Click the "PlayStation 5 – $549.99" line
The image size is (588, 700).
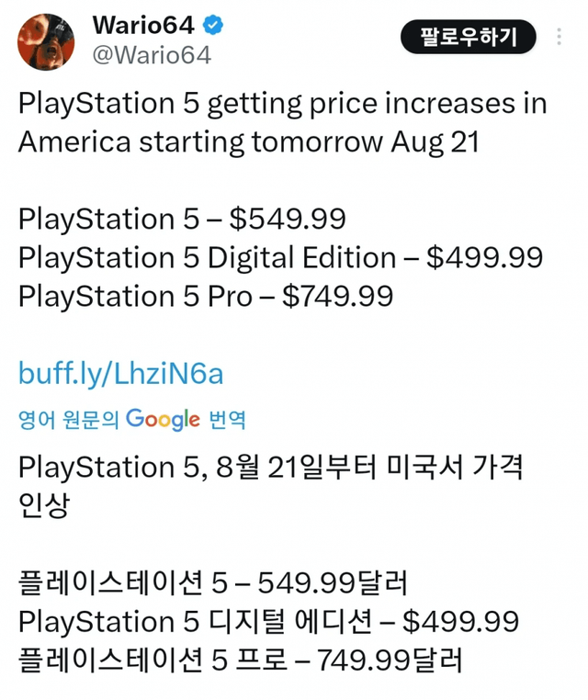click(x=182, y=220)
